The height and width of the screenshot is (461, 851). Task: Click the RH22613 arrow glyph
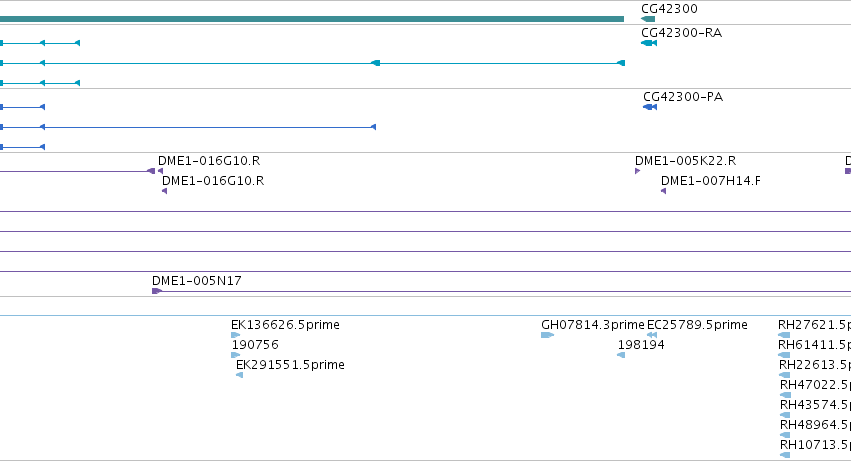[x=784, y=375]
